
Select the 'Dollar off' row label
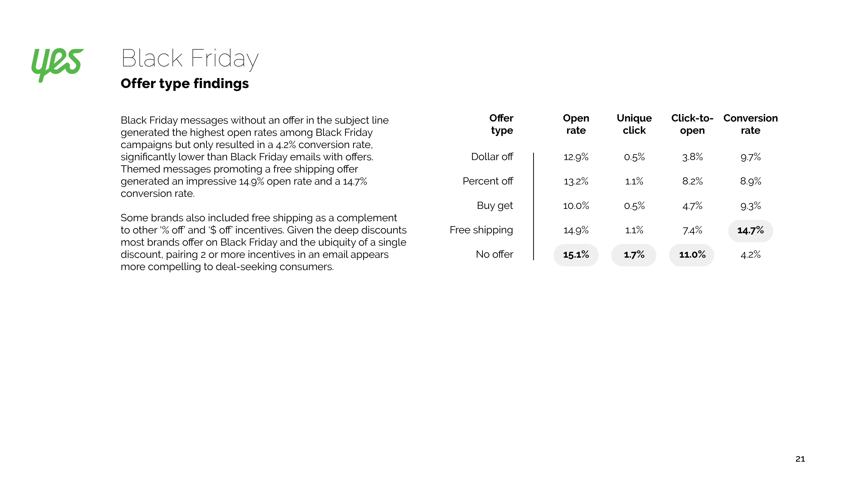point(492,157)
